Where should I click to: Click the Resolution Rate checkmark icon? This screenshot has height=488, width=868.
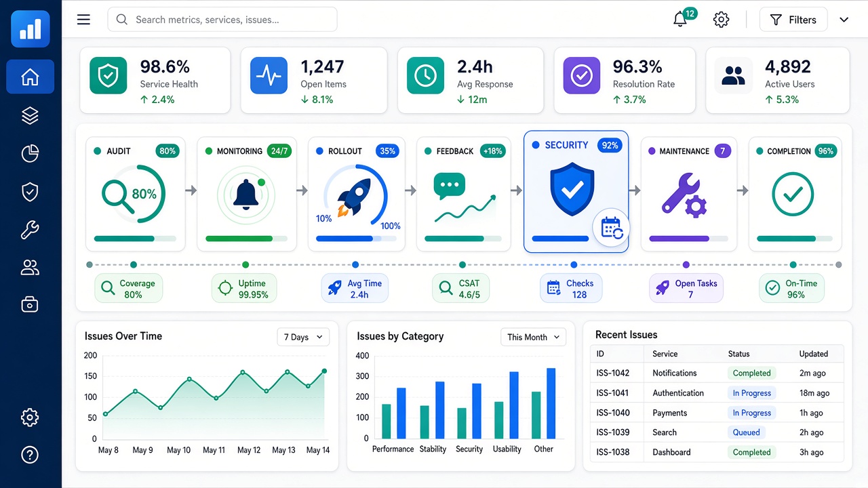(x=582, y=75)
